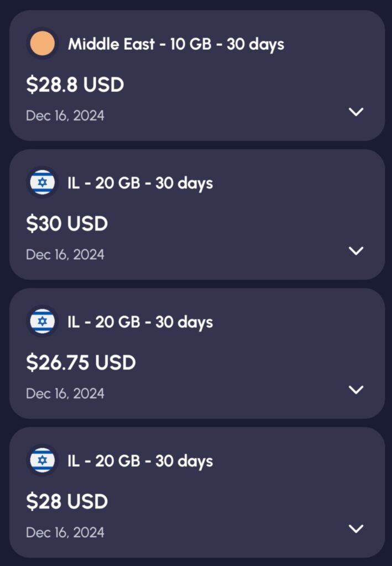The image size is (392, 566).
Task: Tap the $28 USD price on the Israel card
Action: point(67,501)
